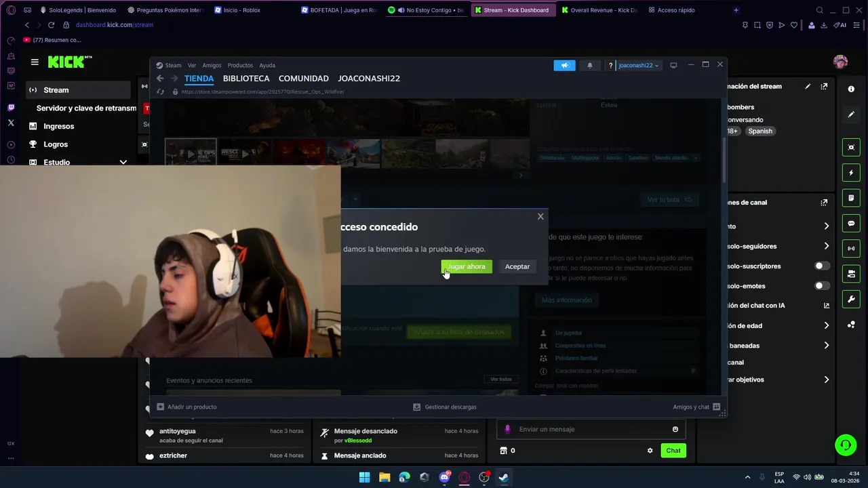Viewport: 868px width, 488px height.
Task: Click the Kick notes panel icon
Action: click(x=851, y=198)
